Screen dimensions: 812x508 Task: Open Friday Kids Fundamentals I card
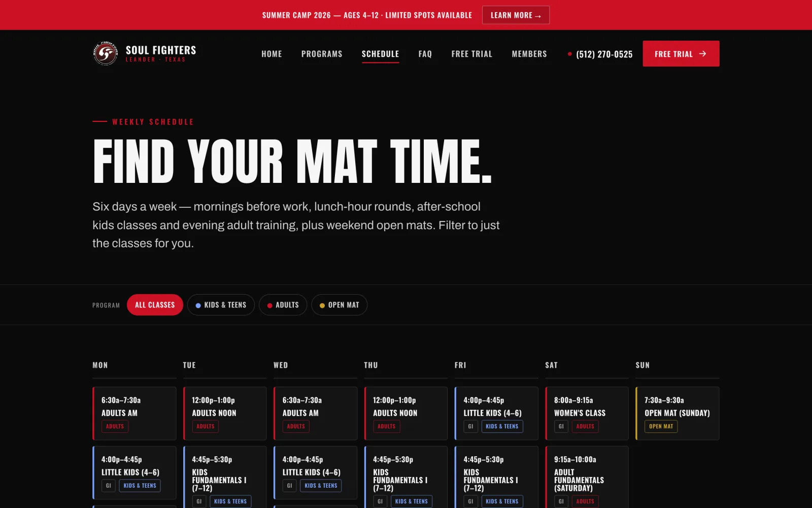coord(496,477)
